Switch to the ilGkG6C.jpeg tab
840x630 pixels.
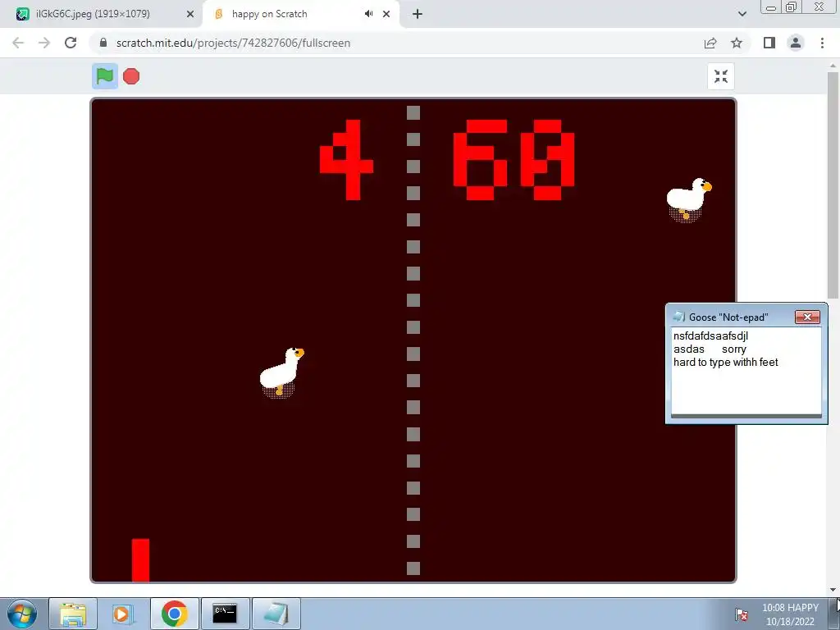pyautogui.click(x=102, y=14)
